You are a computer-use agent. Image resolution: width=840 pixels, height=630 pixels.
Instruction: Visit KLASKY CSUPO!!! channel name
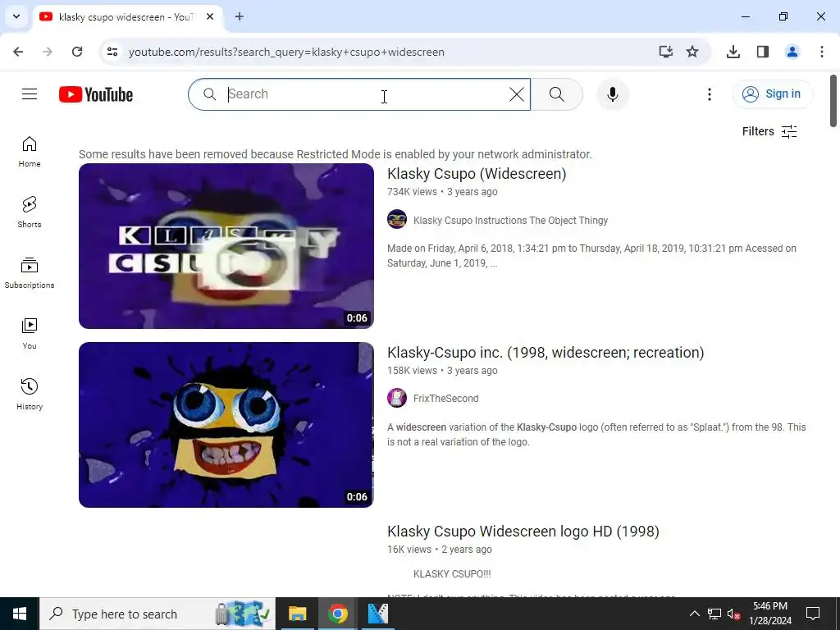coord(452,573)
